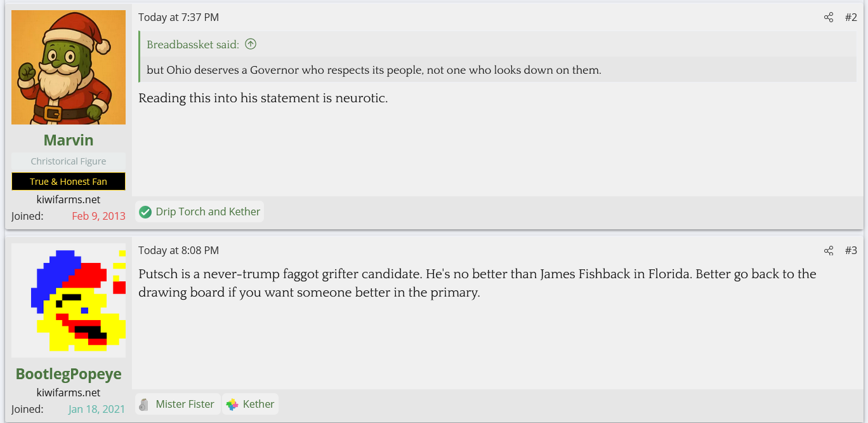868x423 pixels.
Task: Click the colorful reaction icon beside Kether
Action: pos(232,405)
